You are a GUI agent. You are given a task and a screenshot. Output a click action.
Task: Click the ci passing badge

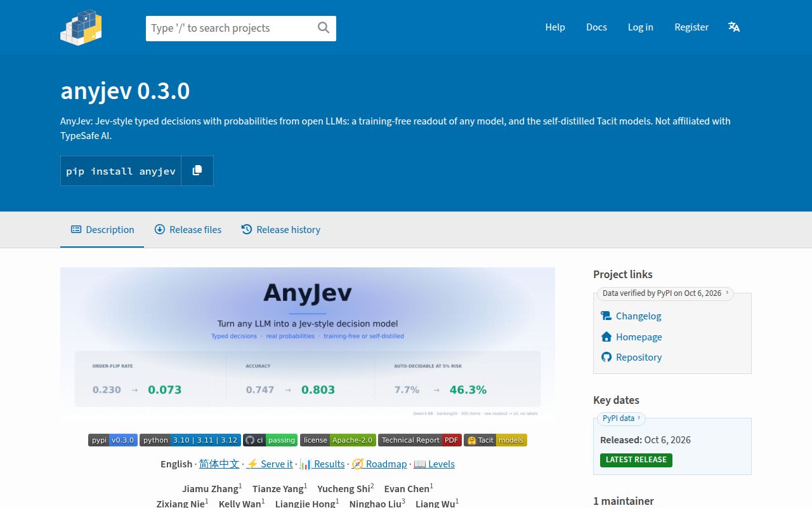point(270,440)
